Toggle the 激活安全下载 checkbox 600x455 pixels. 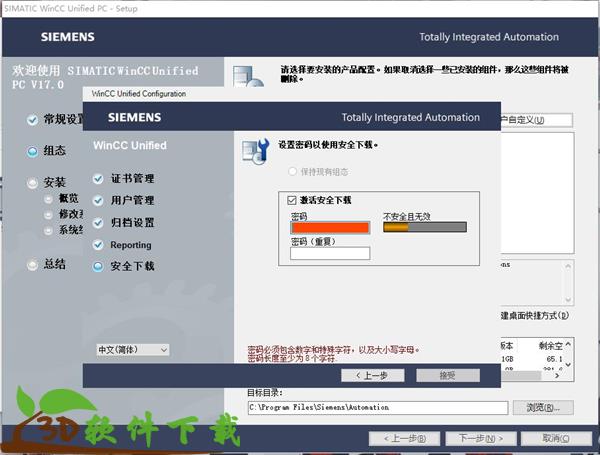(292, 200)
